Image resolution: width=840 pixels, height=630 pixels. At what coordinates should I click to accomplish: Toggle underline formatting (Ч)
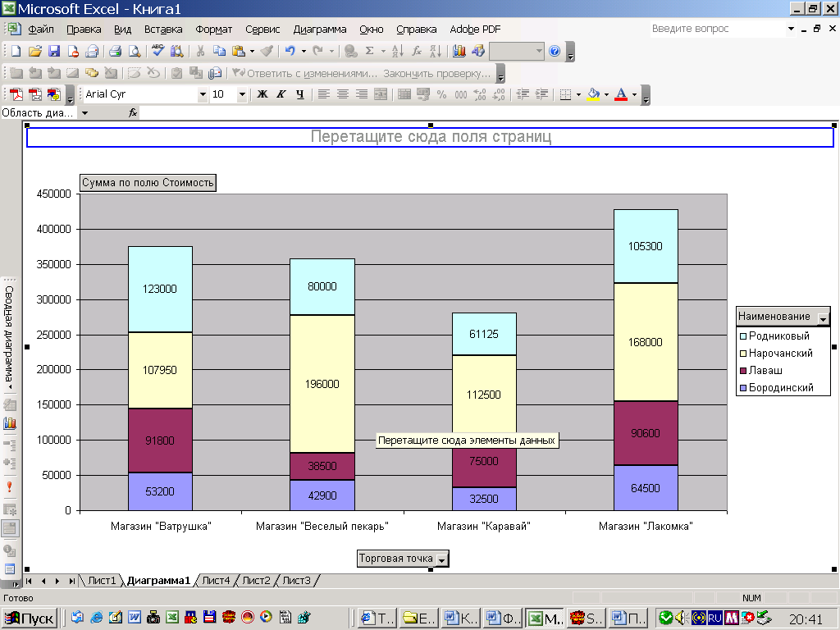[x=300, y=94]
